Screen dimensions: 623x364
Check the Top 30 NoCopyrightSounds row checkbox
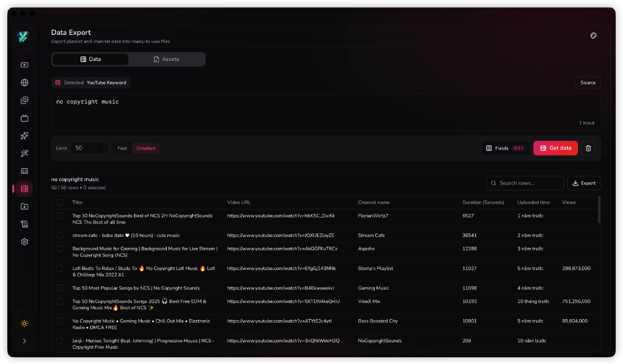60,216
